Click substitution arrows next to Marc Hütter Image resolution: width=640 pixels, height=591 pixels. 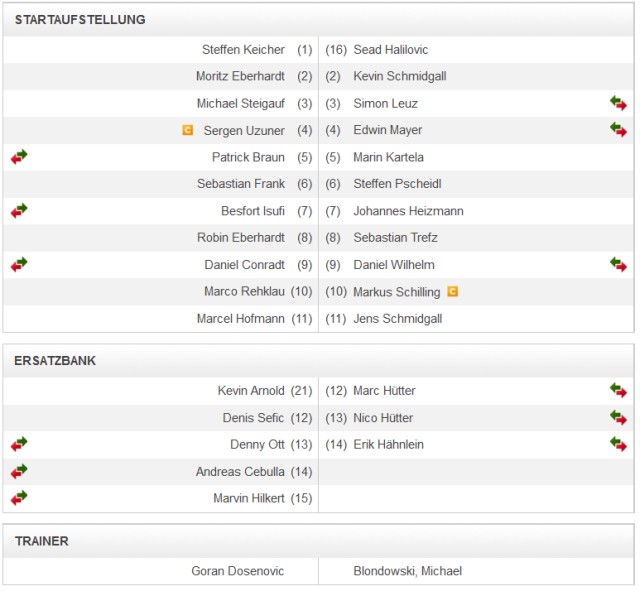coord(619,390)
